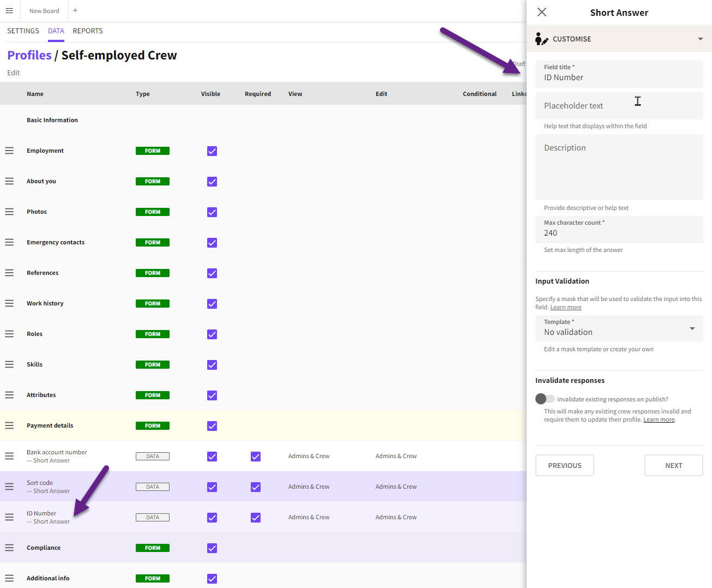
Task: Switch to the Settings tab
Action: point(23,31)
